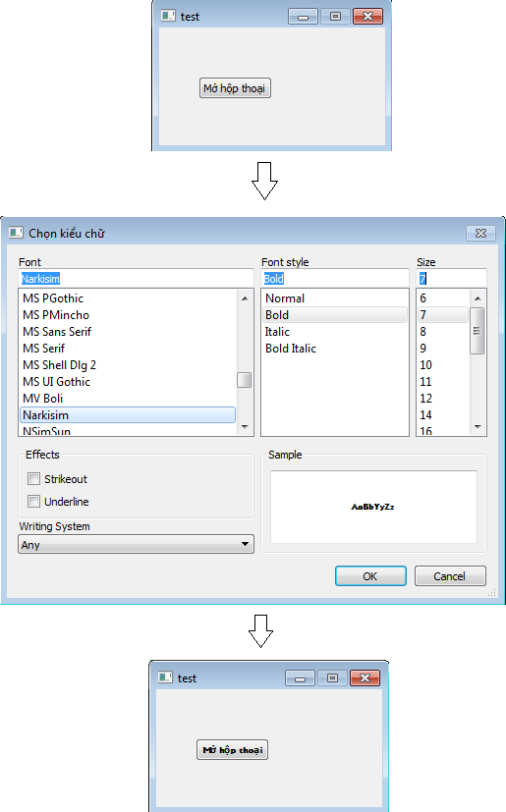This screenshot has width=506, height=812.
Task: Enable the Strikeout checkbox
Action: click(x=33, y=478)
